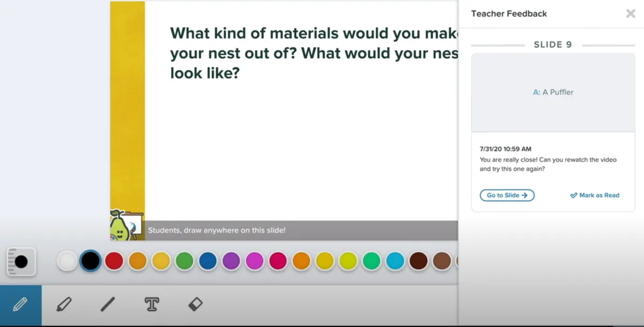
Task: Open the 'A: A Puffler' slide thumbnail
Action: 553,92
